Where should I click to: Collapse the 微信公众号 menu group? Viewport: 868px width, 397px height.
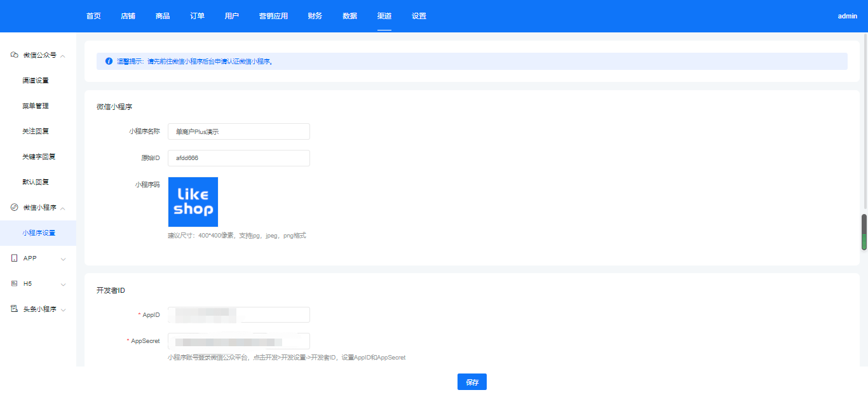63,56
